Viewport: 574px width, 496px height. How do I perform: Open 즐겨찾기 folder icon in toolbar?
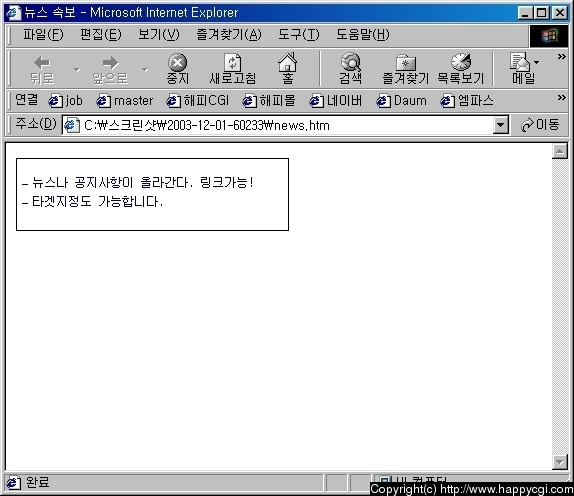(406, 63)
